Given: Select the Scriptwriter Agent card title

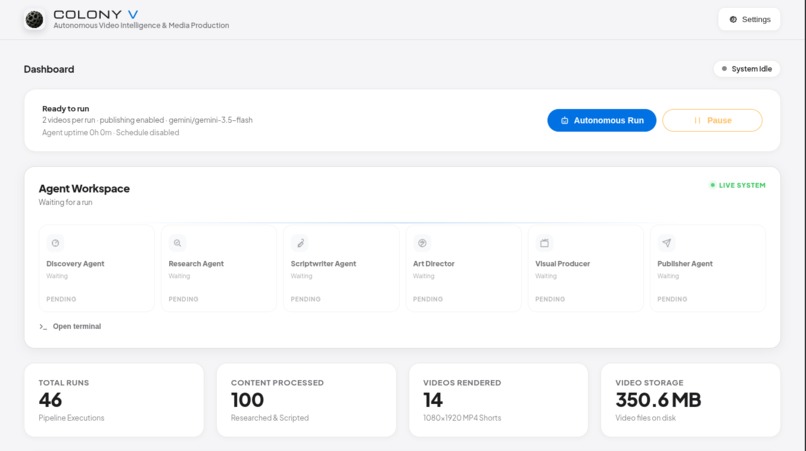Looking at the screenshot, I should tap(323, 263).
